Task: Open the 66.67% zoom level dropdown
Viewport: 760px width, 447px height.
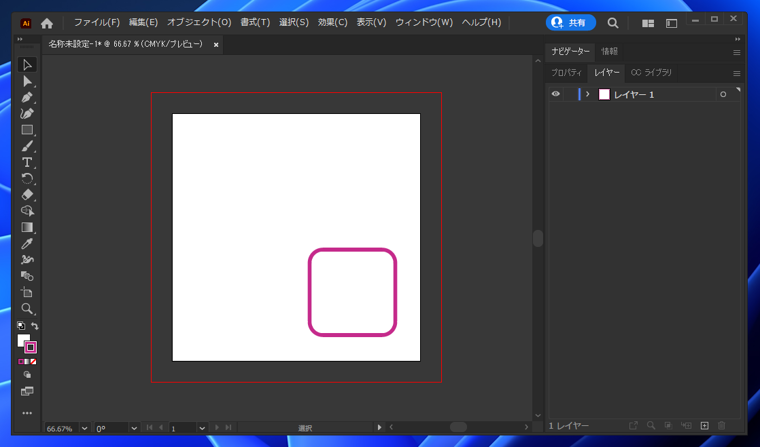Action: tap(84, 429)
